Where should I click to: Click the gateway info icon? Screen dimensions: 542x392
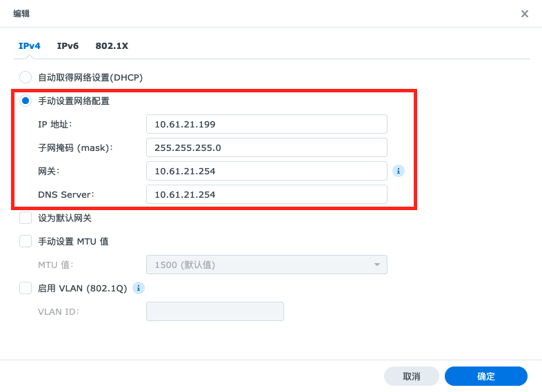point(398,171)
